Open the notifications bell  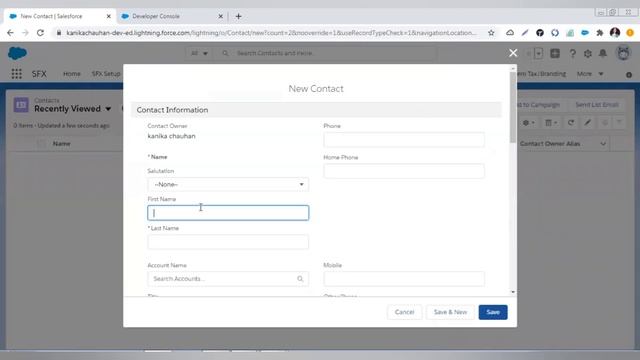(x=603, y=53)
